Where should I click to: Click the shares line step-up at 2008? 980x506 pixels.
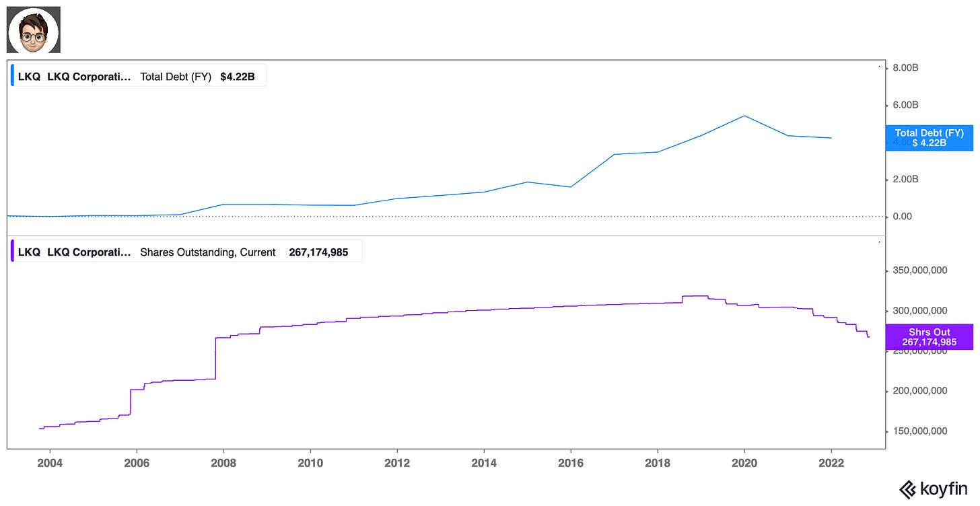(215, 358)
